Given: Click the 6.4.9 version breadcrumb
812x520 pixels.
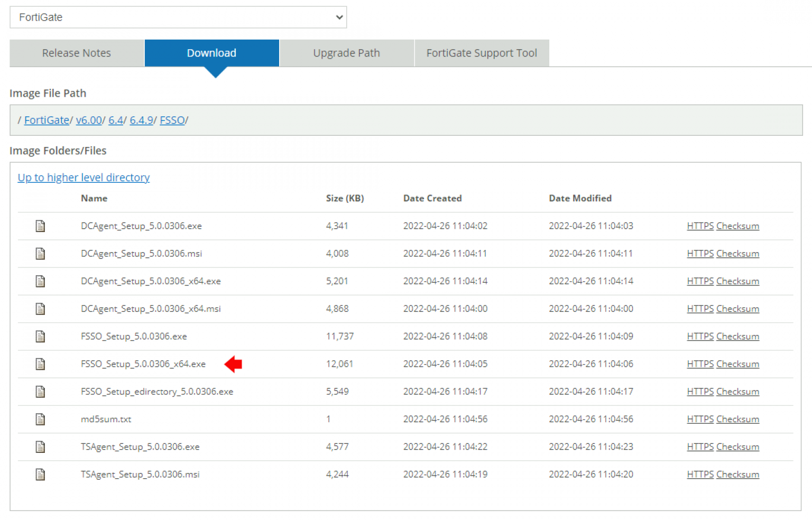Looking at the screenshot, I should pos(141,120).
